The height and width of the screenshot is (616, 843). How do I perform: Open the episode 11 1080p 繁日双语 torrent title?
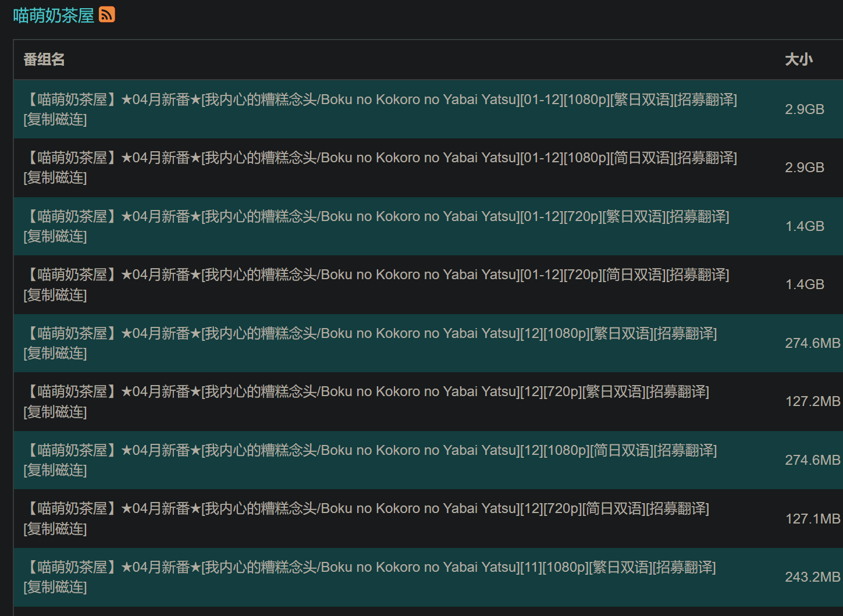tap(371, 567)
